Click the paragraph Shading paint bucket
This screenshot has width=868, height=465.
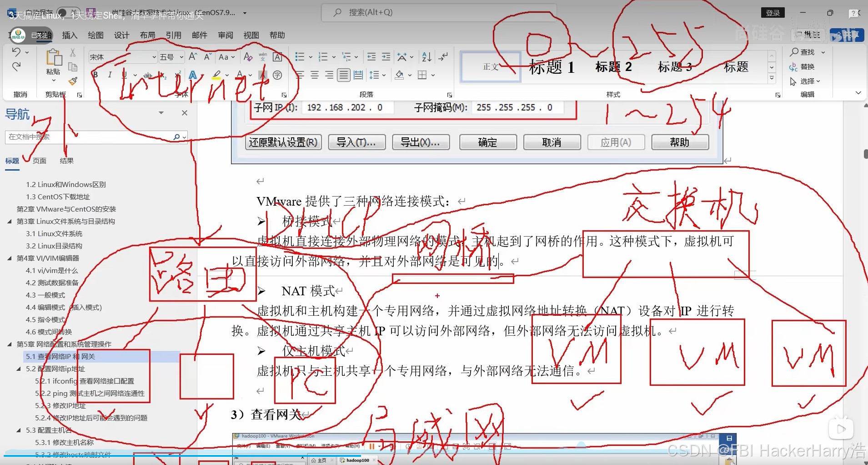(x=399, y=75)
